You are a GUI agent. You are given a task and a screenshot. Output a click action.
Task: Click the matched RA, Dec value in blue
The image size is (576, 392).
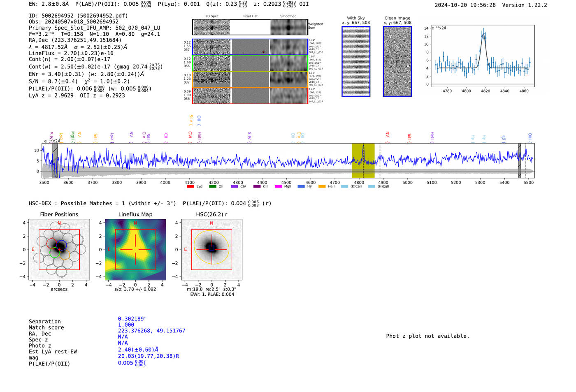tap(151, 331)
